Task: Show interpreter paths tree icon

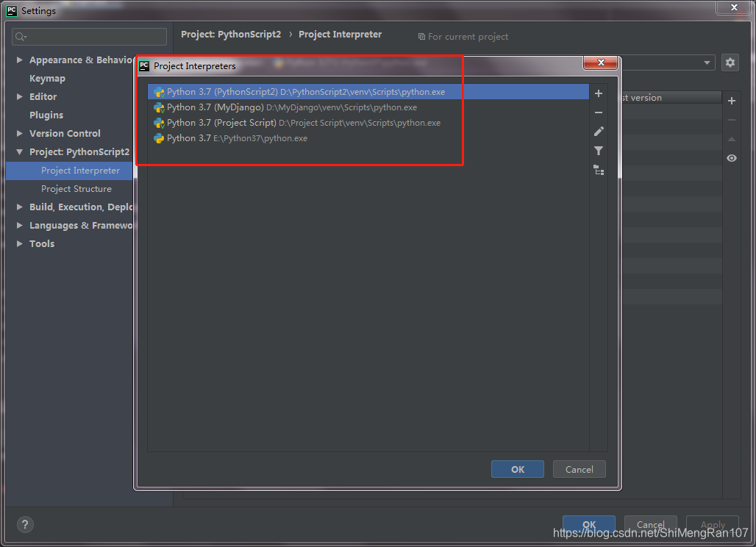Action: click(x=599, y=170)
